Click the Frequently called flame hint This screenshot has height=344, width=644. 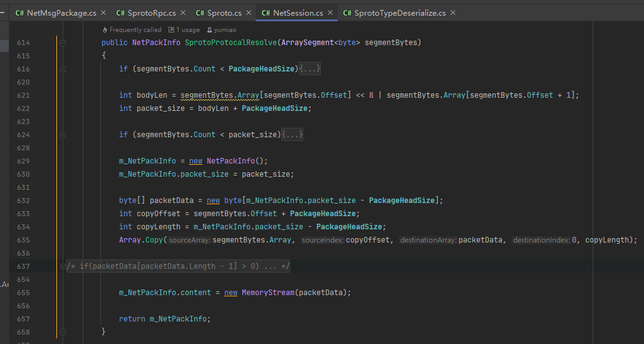[132, 29]
